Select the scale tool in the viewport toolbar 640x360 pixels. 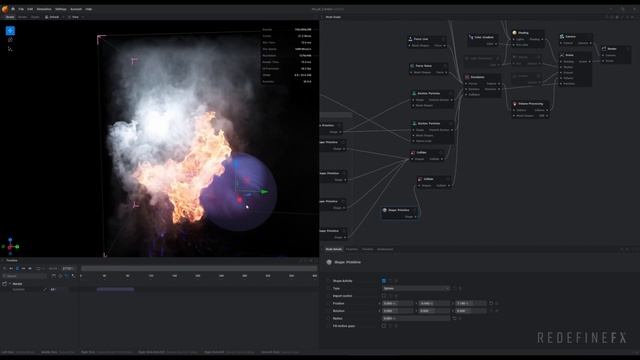click(x=10, y=49)
